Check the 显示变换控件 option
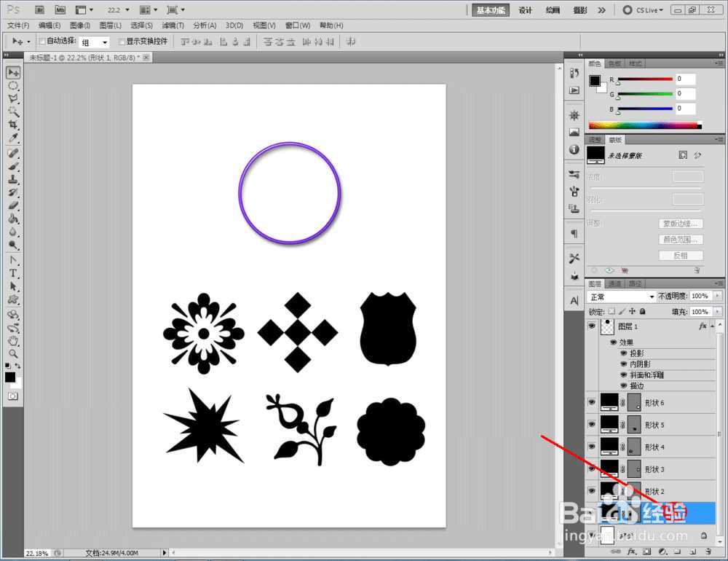 point(122,42)
